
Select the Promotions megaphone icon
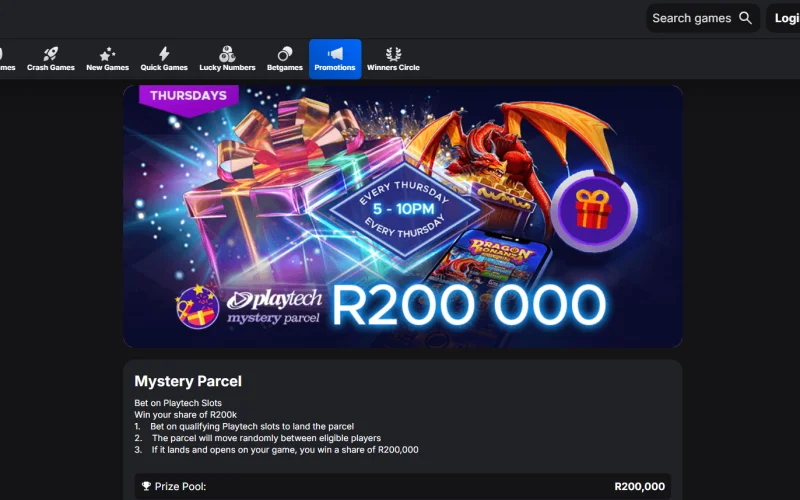tap(335, 53)
